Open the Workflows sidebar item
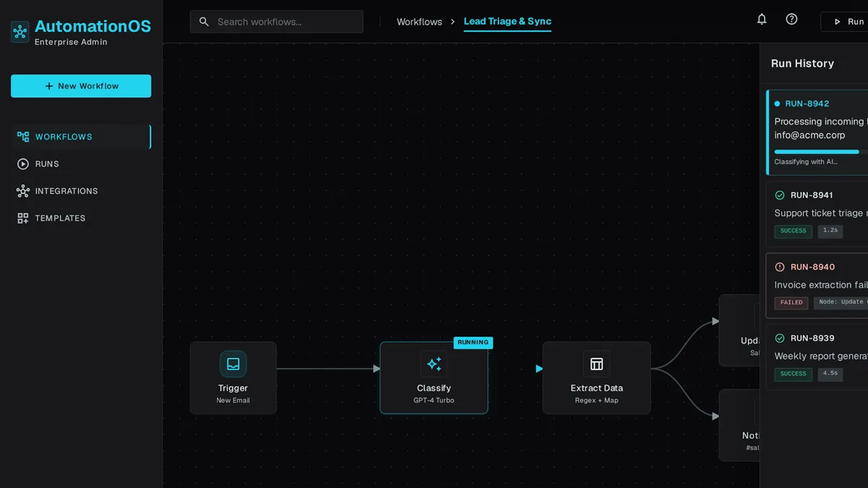Viewport: 868px width, 488px height. [x=81, y=137]
